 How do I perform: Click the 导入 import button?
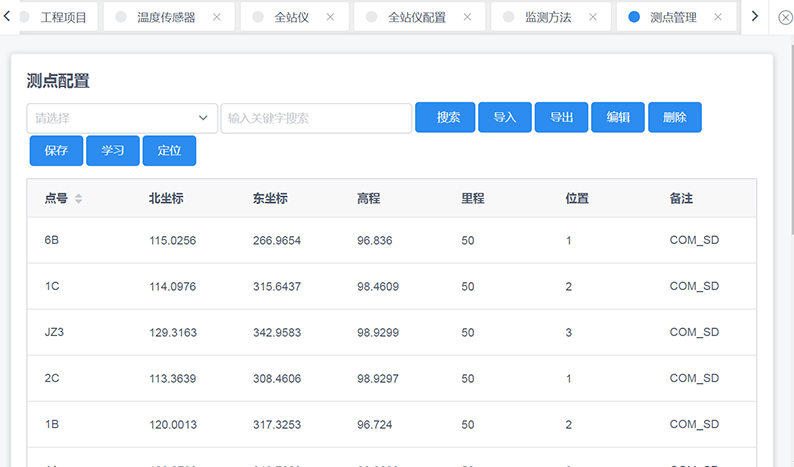click(505, 118)
